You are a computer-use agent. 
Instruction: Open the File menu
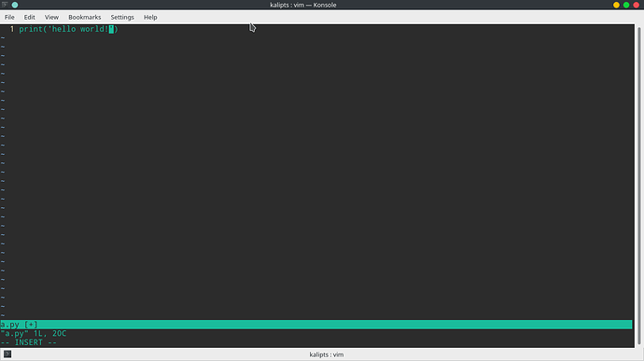[9, 17]
